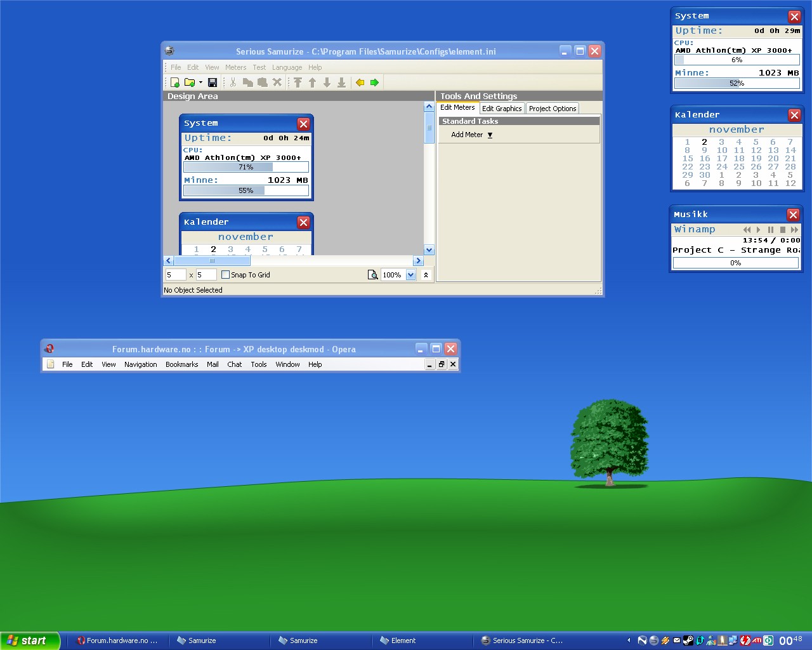Viewport: 812px width, 650px height.
Task: Click the Bring to Front arrow icon
Action: point(298,83)
